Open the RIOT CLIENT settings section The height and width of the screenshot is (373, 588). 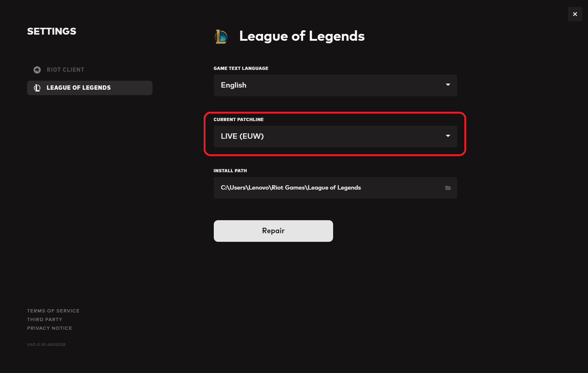65,70
